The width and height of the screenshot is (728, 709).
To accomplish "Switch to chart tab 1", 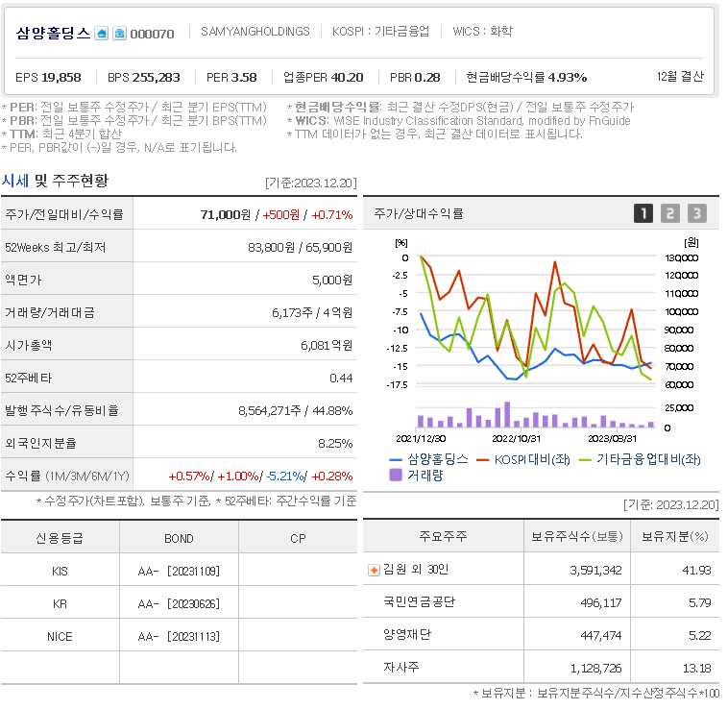I will tap(643, 213).
